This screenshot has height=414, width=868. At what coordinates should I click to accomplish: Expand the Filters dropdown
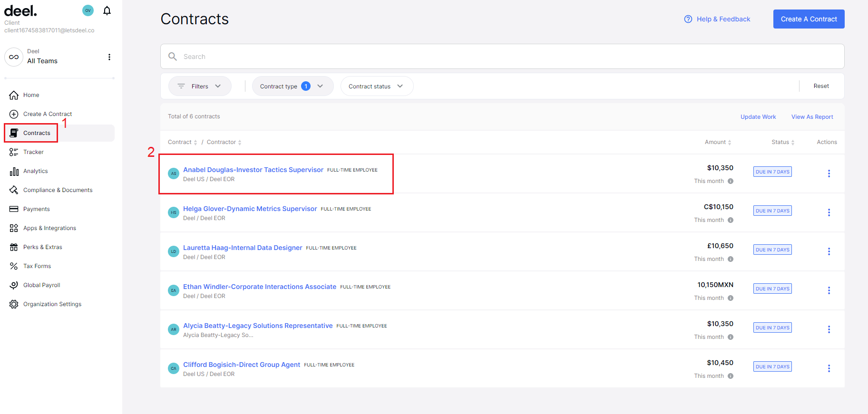click(x=200, y=86)
